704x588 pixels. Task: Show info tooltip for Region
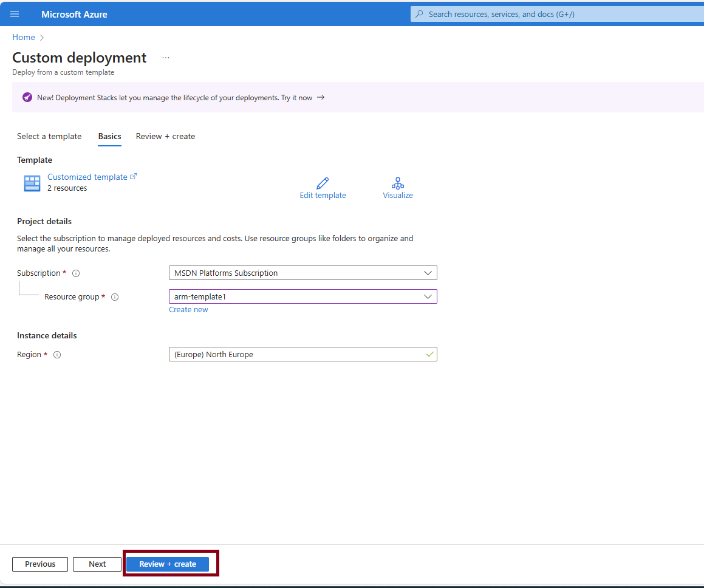[x=57, y=355]
